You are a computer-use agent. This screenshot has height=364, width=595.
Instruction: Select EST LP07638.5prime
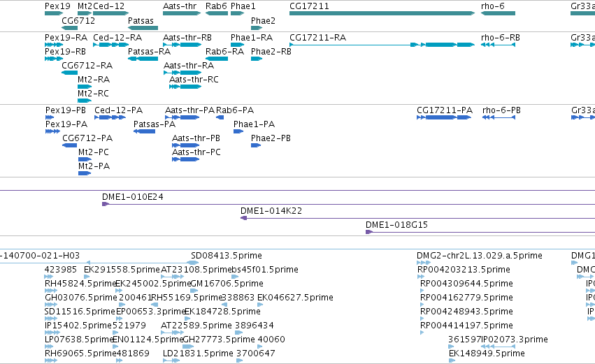[x=80, y=340]
